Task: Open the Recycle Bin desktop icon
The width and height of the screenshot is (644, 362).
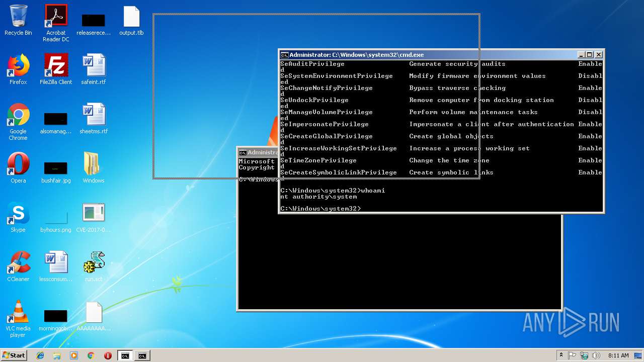Action: click(x=18, y=20)
